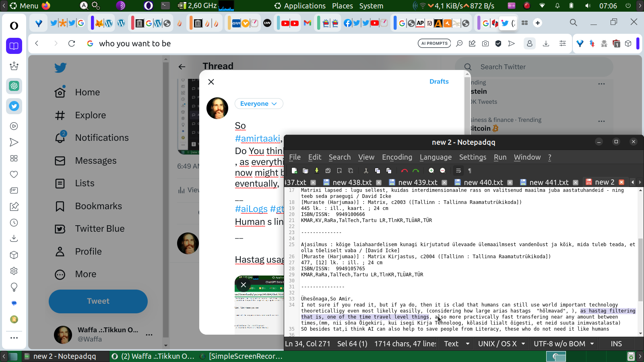Expand the UNIX / OS X line-ending dropdown
The height and width of the screenshot is (362, 644).
pos(501,344)
